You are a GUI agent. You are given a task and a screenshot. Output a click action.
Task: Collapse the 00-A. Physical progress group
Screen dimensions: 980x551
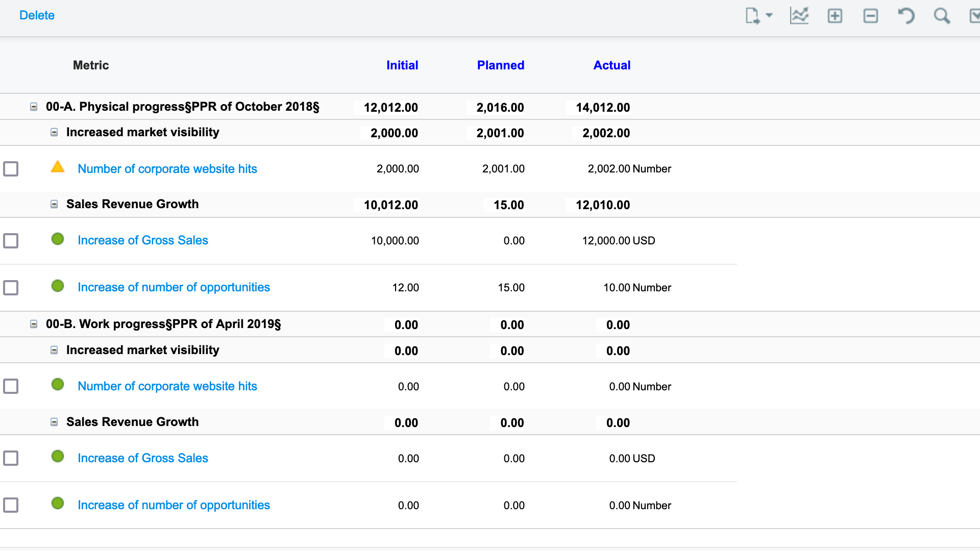[34, 107]
